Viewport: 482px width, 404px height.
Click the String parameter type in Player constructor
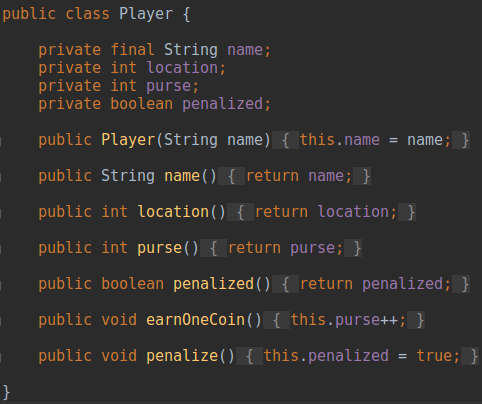click(191, 140)
